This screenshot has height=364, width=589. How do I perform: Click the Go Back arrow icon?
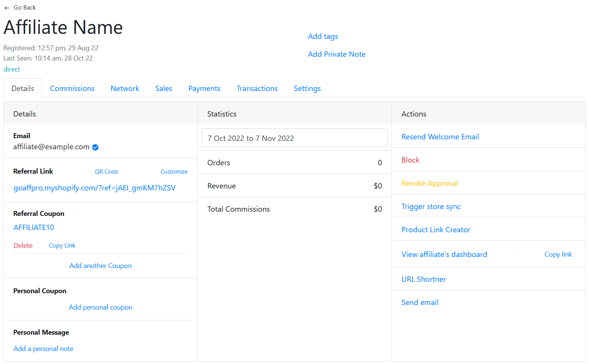[7, 8]
